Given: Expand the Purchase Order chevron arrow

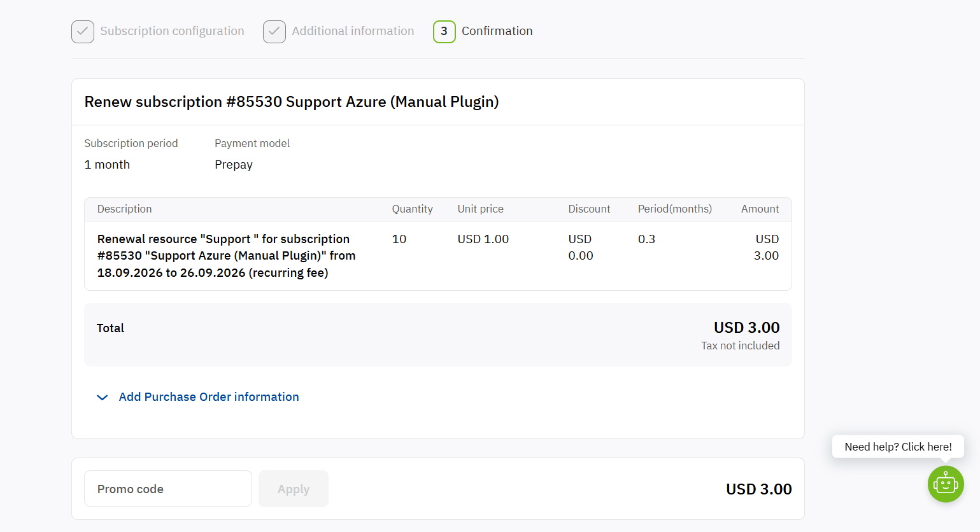Looking at the screenshot, I should [102, 397].
